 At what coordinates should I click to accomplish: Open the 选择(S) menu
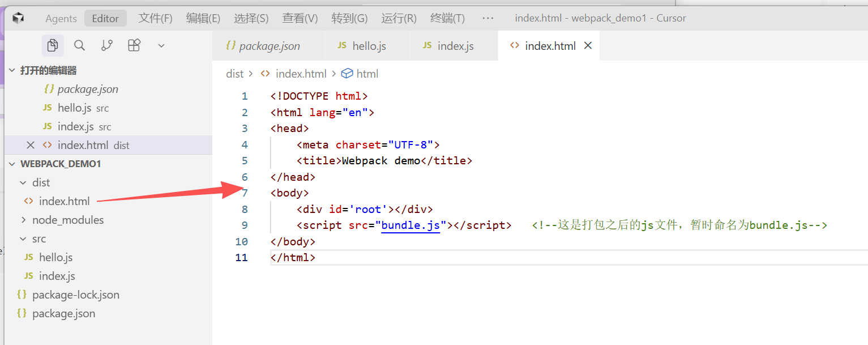[x=251, y=18]
